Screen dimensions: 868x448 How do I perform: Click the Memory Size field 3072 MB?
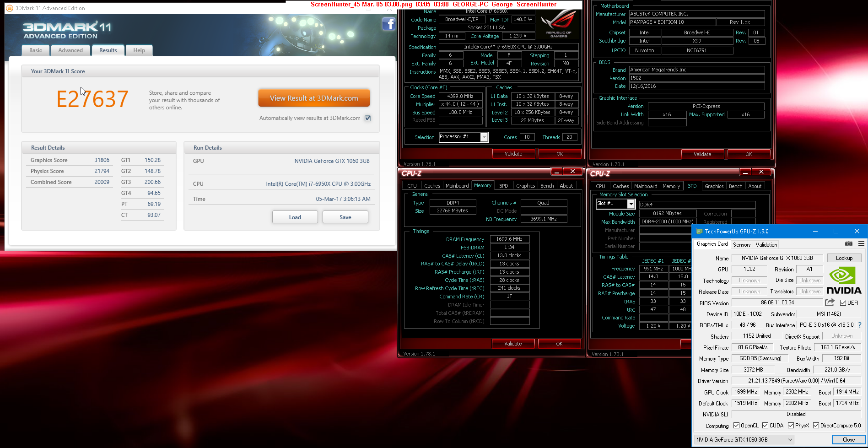753,370
